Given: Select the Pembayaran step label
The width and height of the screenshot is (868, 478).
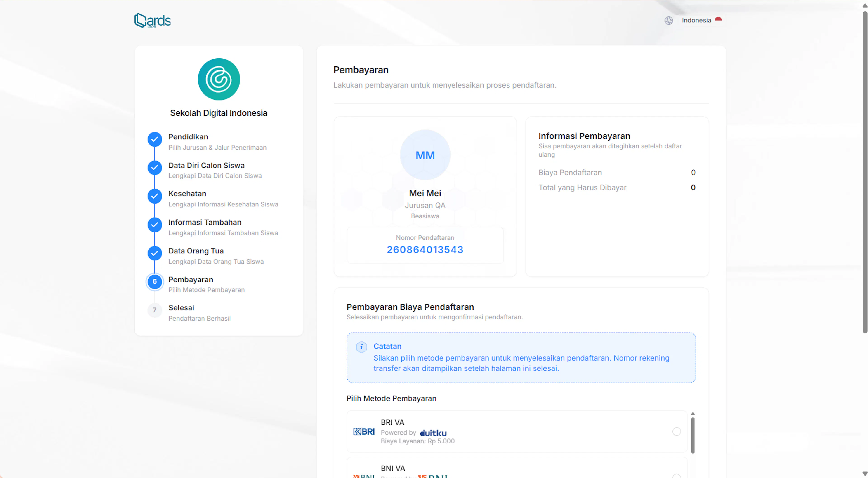Looking at the screenshot, I should pos(191,280).
